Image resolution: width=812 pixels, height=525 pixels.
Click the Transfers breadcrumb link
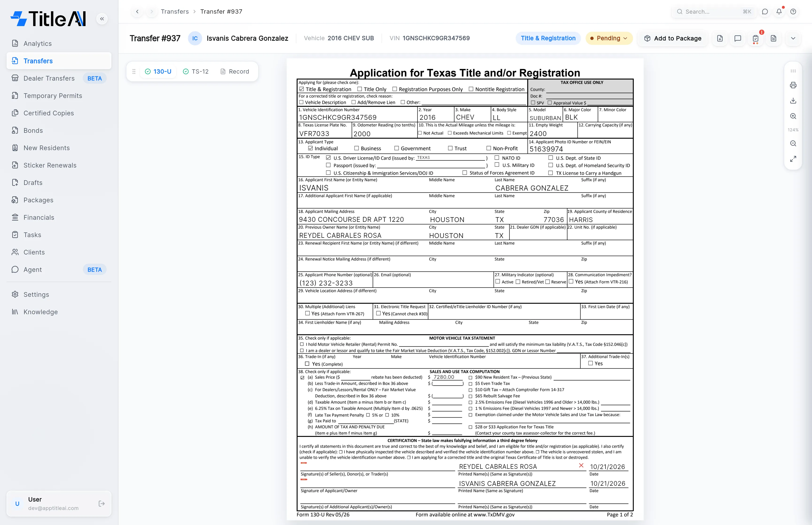[175, 12]
